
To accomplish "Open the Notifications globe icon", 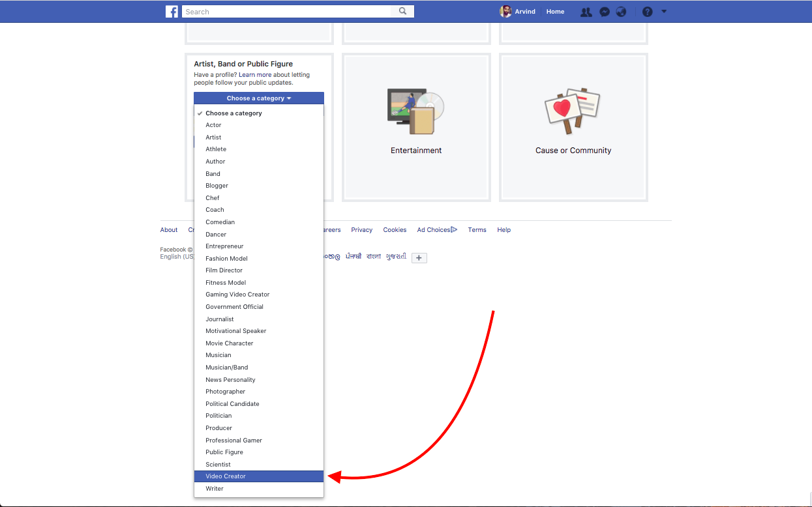I will pyautogui.click(x=621, y=12).
